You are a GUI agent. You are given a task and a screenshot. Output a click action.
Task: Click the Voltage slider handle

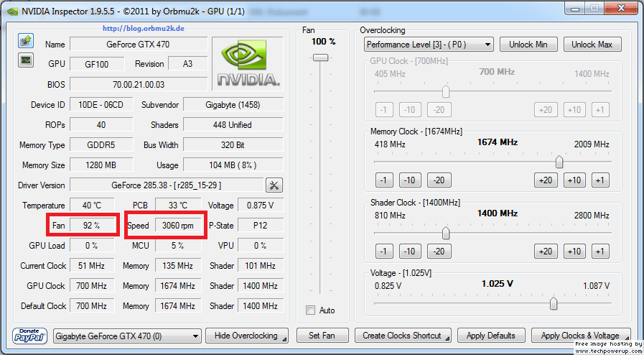pos(554,304)
